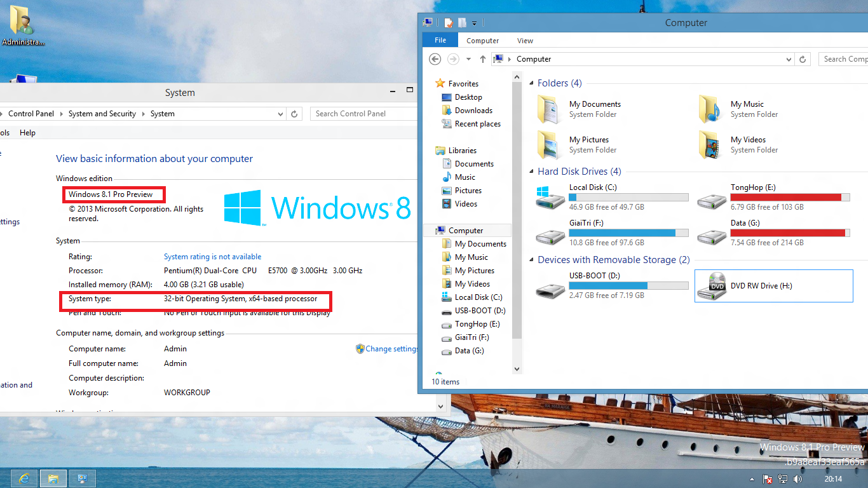
Task: Collapse the Folders (4) group
Action: [531, 83]
